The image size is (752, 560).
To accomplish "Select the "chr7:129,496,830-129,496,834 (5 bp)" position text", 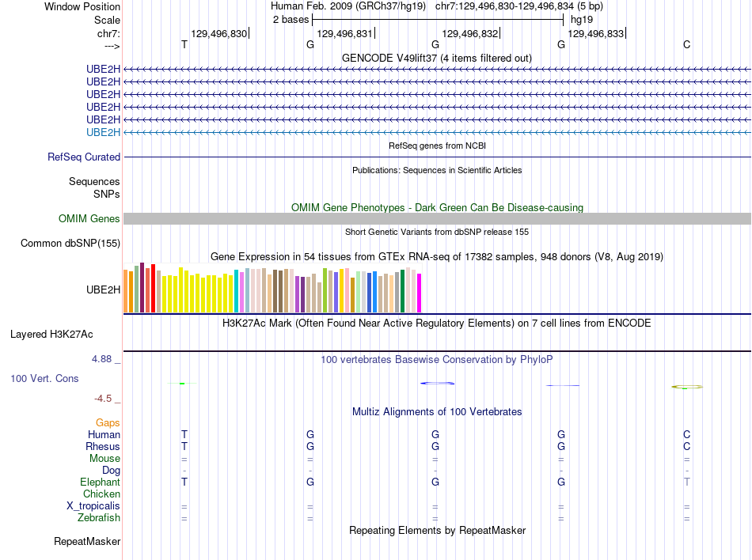I will pyautogui.click(x=519, y=6).
